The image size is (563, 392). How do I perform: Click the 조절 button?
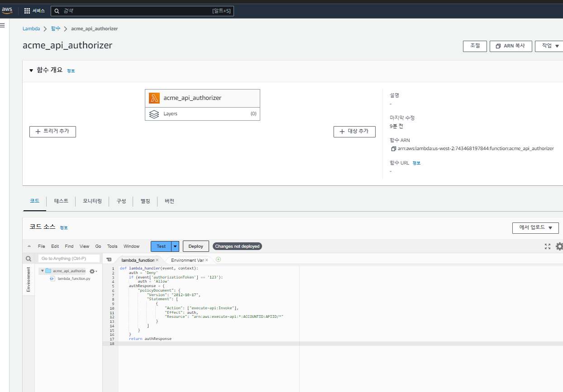tap(475, 46)
